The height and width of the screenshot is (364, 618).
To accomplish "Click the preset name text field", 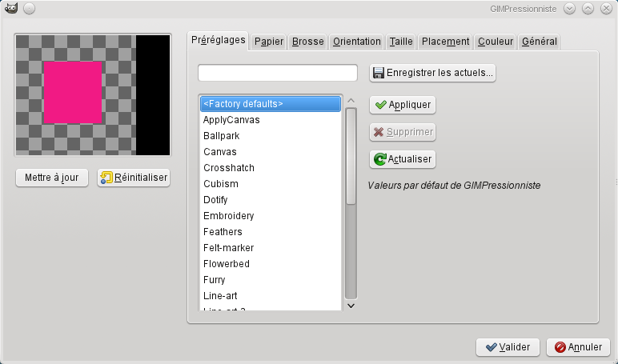I will [x=277, y=73].
